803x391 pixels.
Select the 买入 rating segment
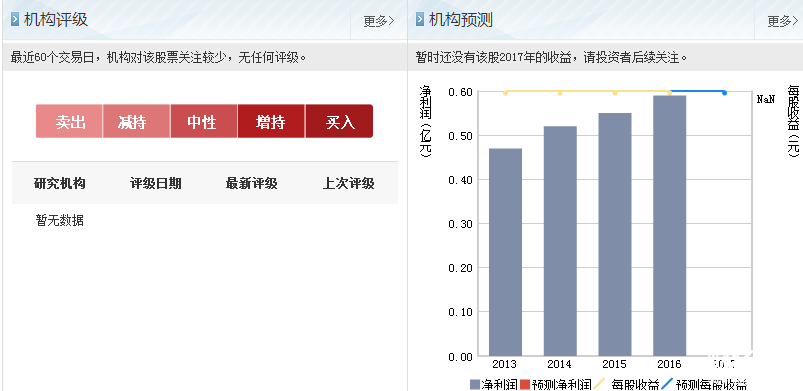339,121
